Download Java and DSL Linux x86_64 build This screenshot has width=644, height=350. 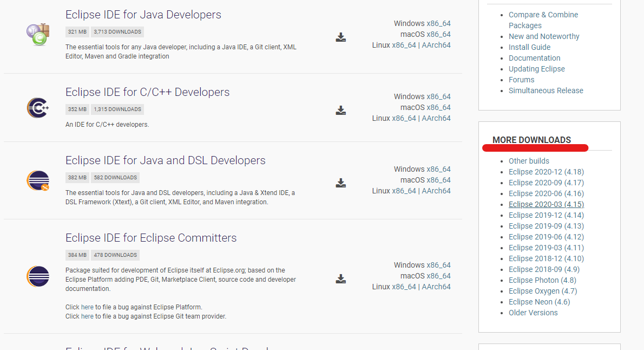pos(404,191)
